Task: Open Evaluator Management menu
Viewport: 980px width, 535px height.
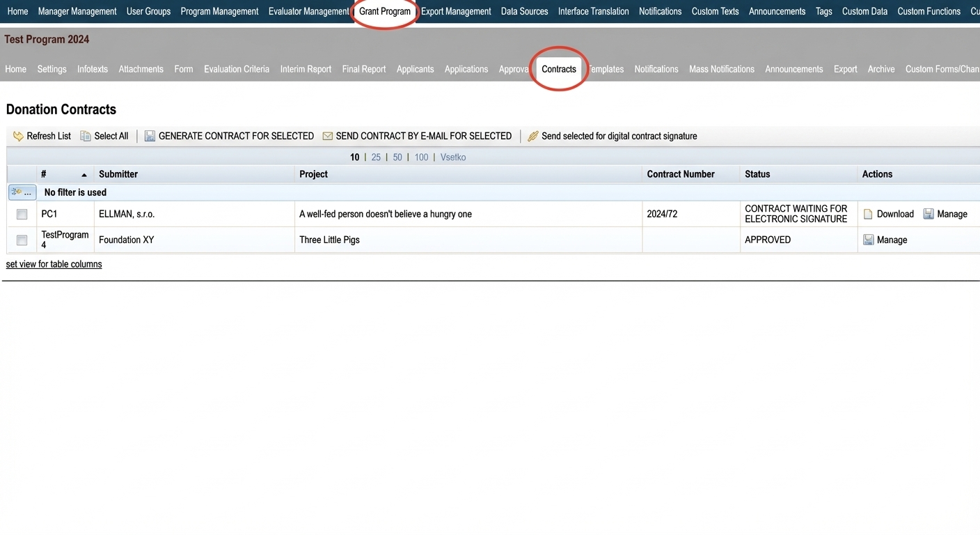Action: coord(308,11)
